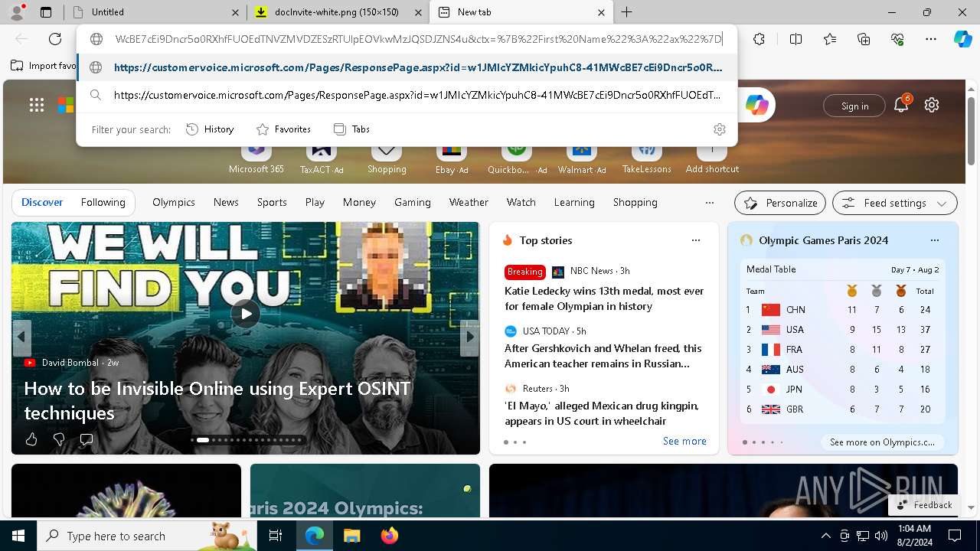Viewport: 980px width, 551px height.
Task: Open browser favorites star icon
Action: [830, 39]
